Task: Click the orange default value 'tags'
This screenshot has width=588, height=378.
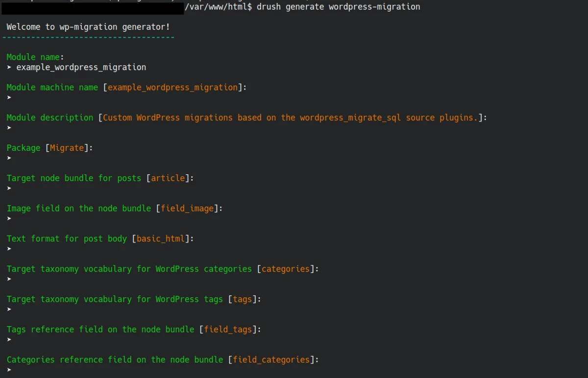Action: pos(243,299)
